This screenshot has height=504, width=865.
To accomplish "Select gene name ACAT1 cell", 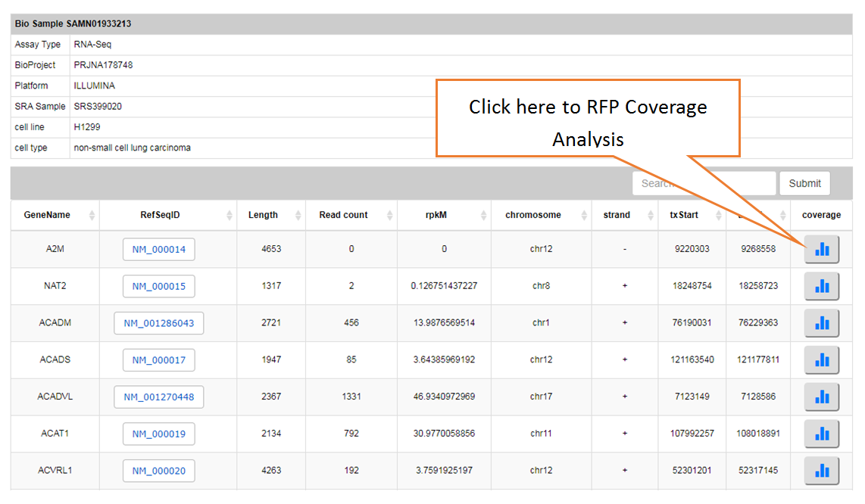I will 55,434.
